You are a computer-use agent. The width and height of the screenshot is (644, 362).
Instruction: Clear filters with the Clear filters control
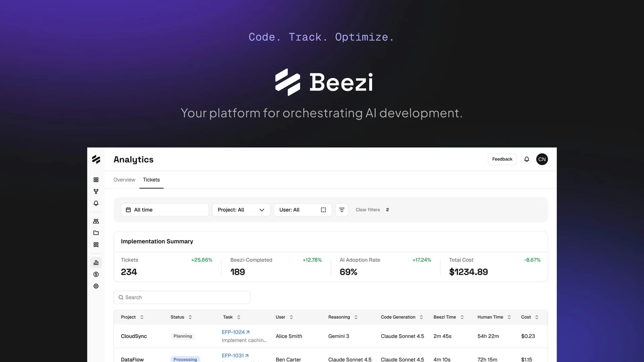coord(368,209)
